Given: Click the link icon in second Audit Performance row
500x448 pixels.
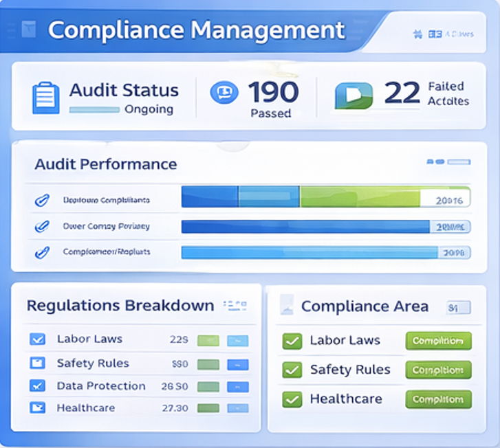Looking at the screenshot, I should click(x=42, y=226).
